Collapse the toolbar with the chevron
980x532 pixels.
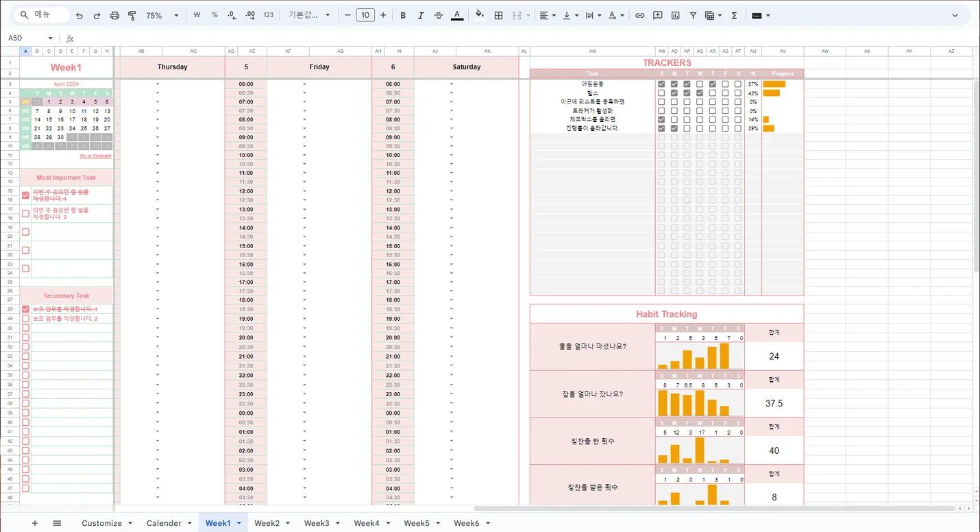point(955,15)
